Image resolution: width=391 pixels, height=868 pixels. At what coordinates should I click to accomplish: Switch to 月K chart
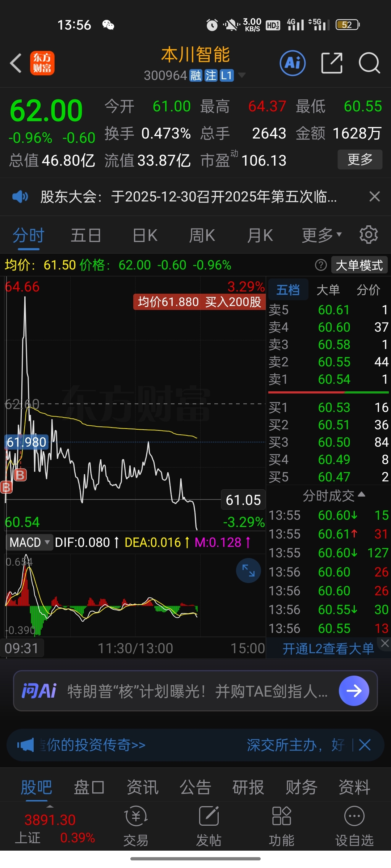[x=260, y=235]
